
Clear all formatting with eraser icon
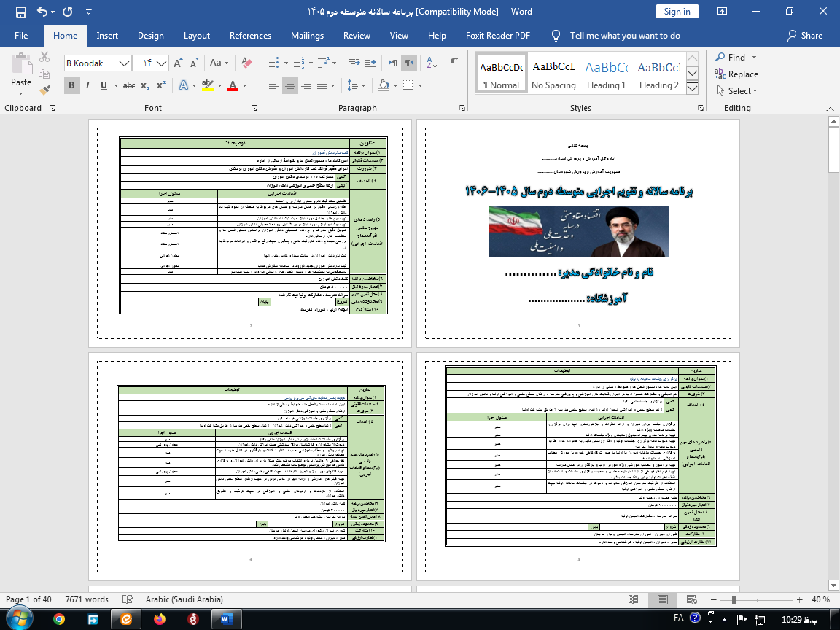[x=246, y=63]
